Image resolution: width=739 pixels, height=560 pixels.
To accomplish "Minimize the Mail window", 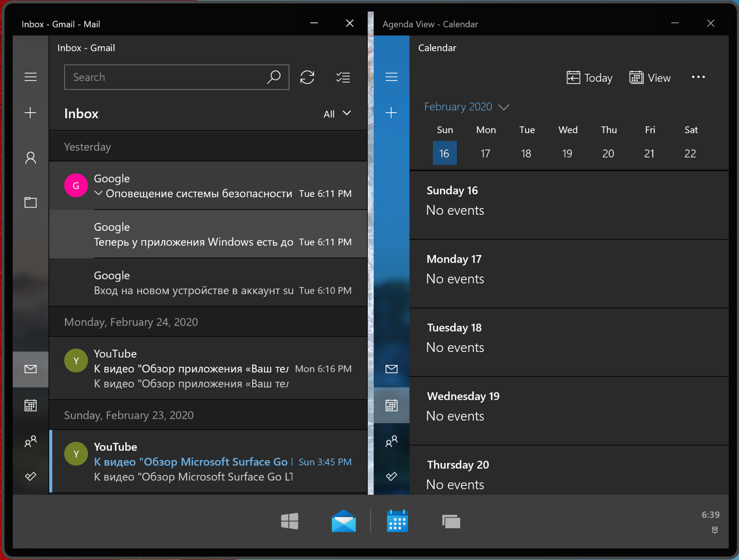I will (x=314, y=23).
